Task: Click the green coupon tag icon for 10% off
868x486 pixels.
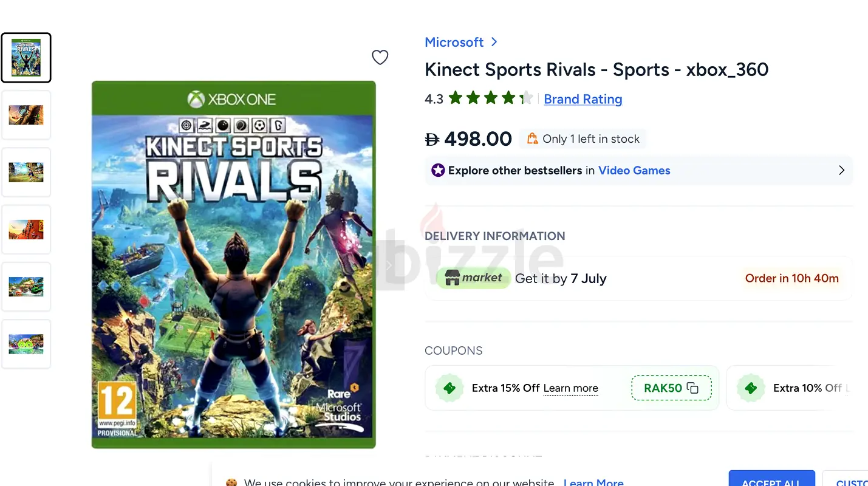Action: pos(751,388)
